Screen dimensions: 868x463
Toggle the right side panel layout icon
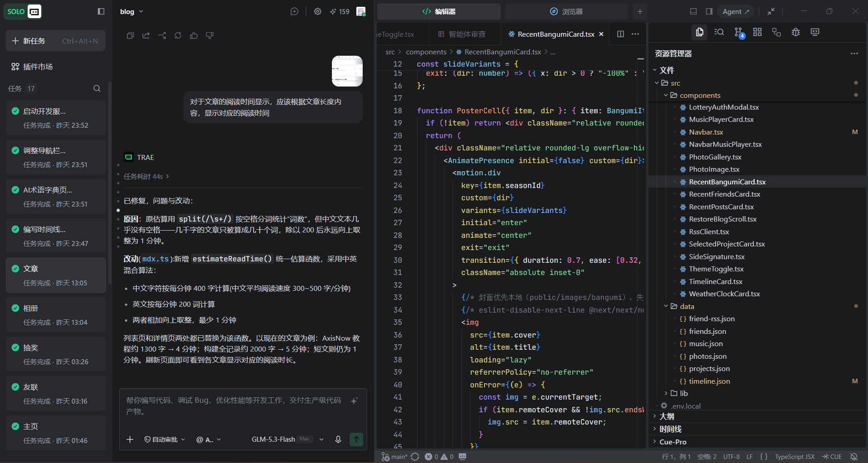point(709,11)
